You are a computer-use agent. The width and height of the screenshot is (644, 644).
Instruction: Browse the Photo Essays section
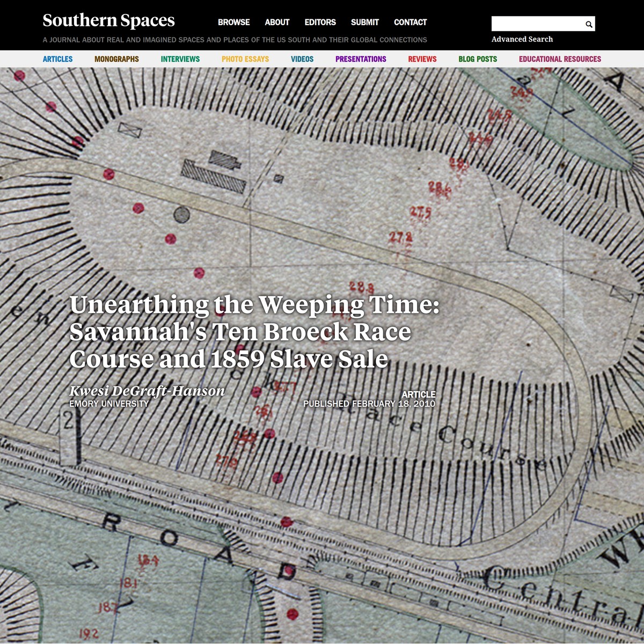click(245, 59)
